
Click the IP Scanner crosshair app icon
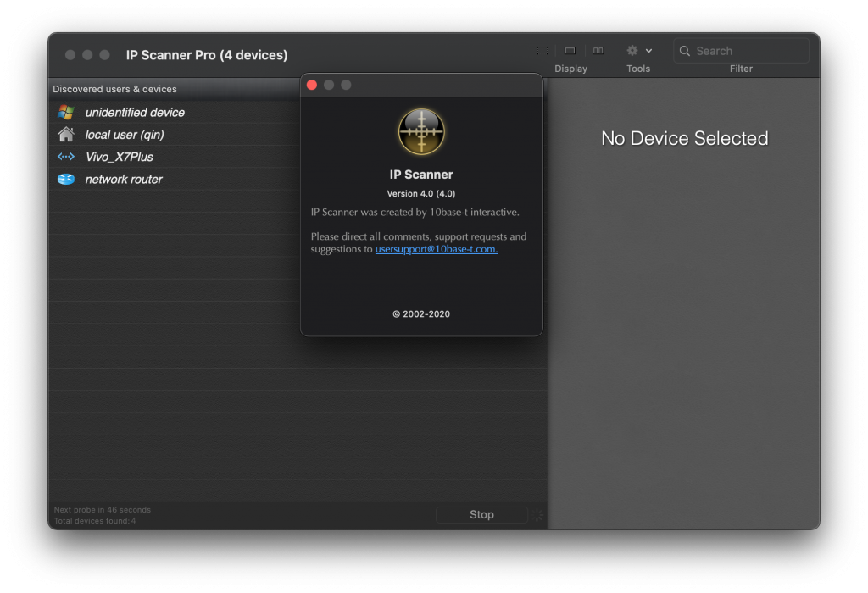421,131
